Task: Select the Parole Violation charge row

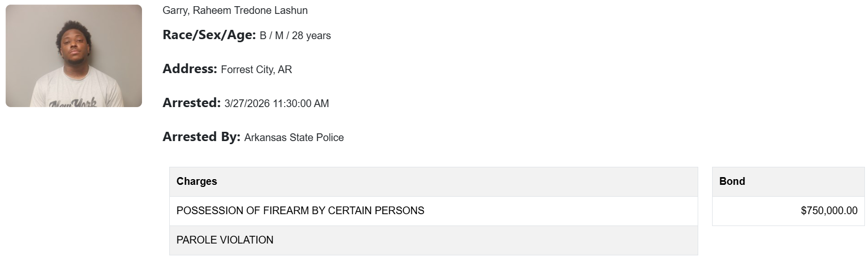Action: click(225, 240)
